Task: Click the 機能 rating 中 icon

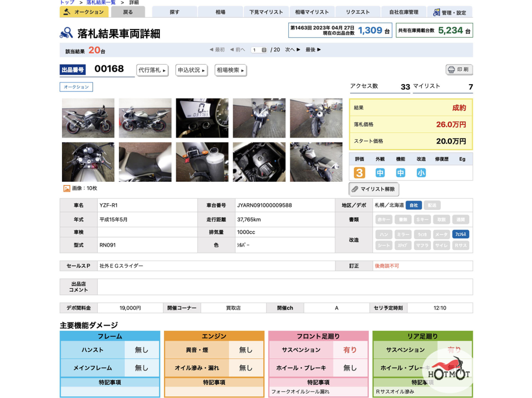Action: click(400, 172)
